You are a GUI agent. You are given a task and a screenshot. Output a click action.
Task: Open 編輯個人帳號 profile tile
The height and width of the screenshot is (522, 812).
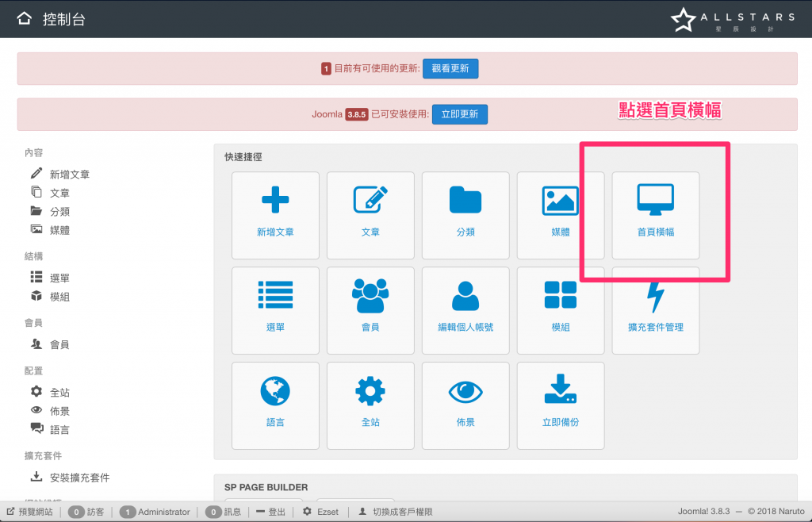465,310
